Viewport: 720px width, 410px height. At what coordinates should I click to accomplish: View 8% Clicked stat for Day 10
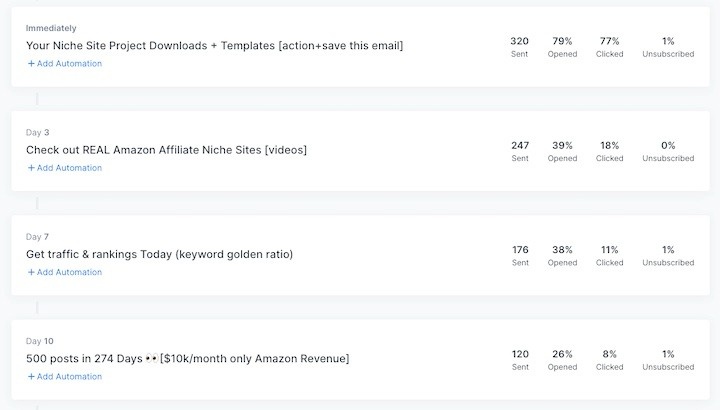pos(609,359)
